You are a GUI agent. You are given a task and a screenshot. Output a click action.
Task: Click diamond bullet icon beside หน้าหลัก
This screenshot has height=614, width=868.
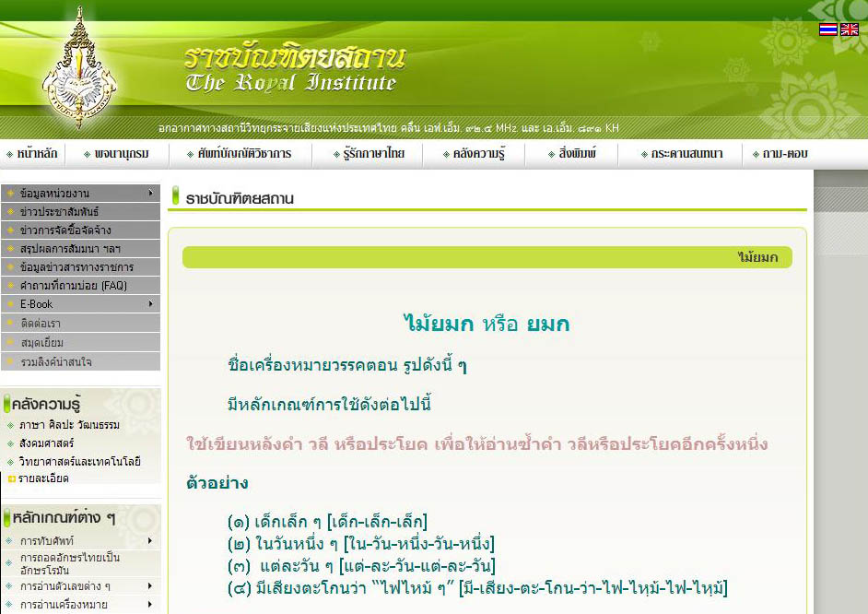tap(10, 155)
